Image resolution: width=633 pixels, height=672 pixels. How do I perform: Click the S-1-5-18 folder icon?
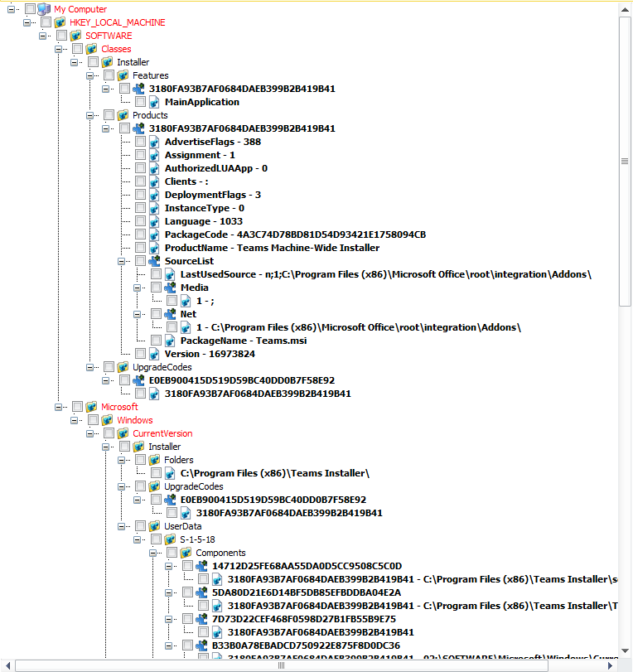coord(170,539)
